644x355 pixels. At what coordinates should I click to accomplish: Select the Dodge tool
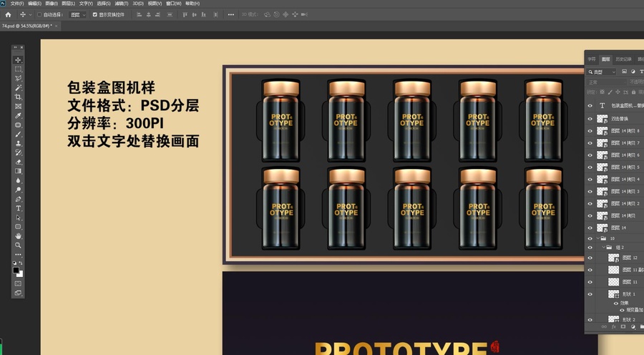18,190
